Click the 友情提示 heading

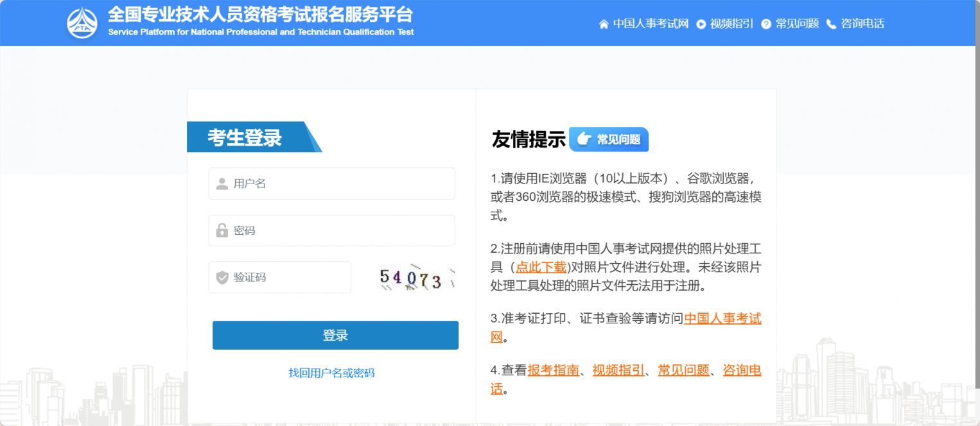[528, 139]
